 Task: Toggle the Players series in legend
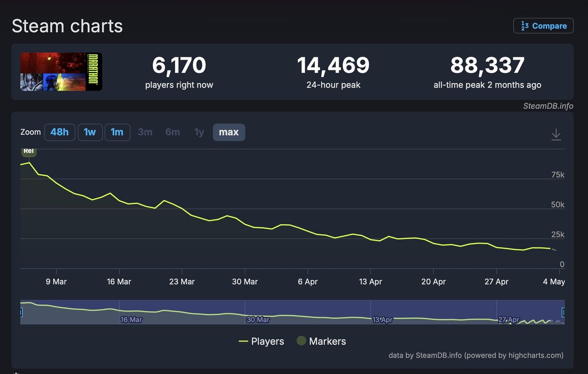tap(261, 341)
